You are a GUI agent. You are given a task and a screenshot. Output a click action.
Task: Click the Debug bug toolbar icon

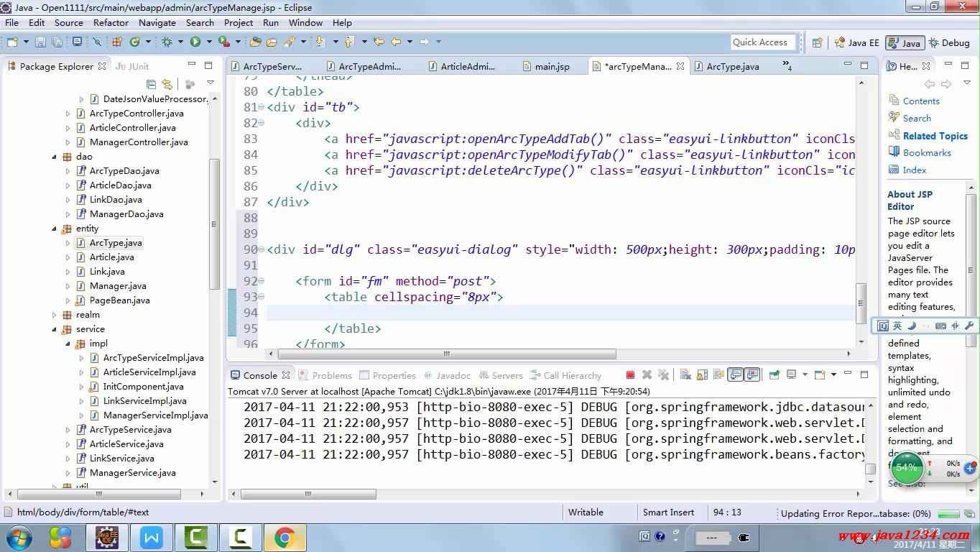point(167,42)
